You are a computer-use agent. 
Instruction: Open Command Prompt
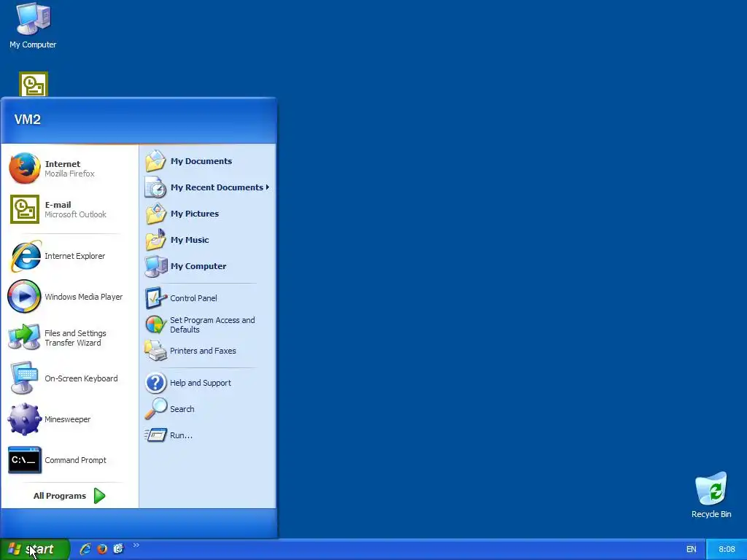tap(69, 460)
